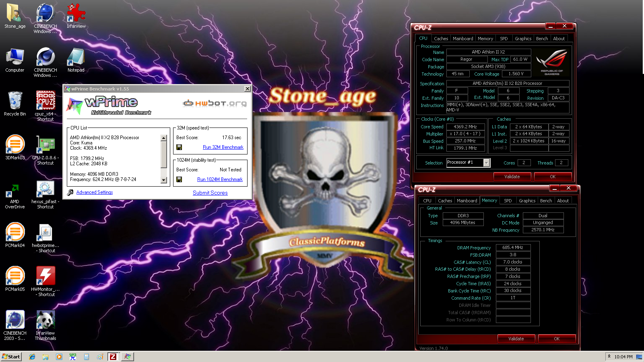Click OK in upper CPU-Z window

[x=553, y=177]
